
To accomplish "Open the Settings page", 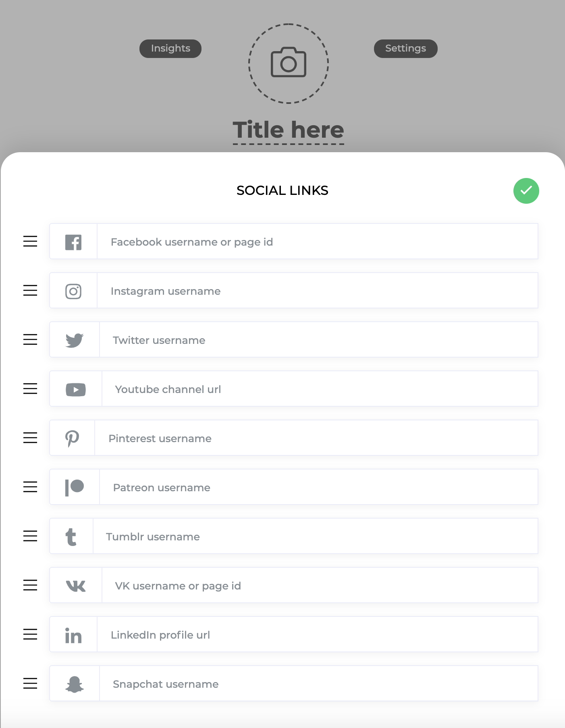I will [x=406, y=49].
